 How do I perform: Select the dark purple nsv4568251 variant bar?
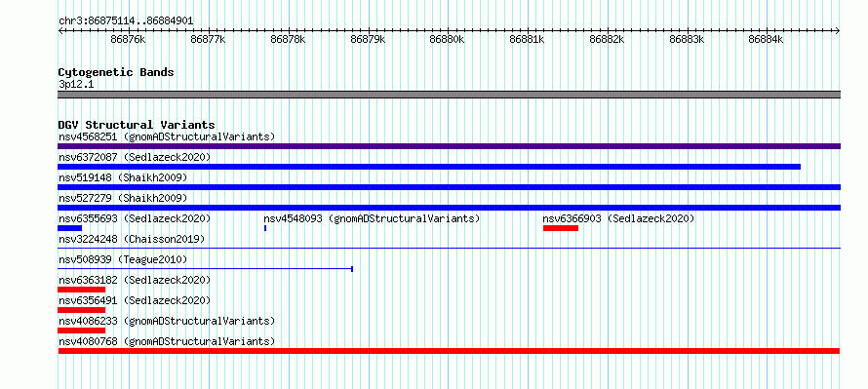pyautogui.click(x=449, y=146)
